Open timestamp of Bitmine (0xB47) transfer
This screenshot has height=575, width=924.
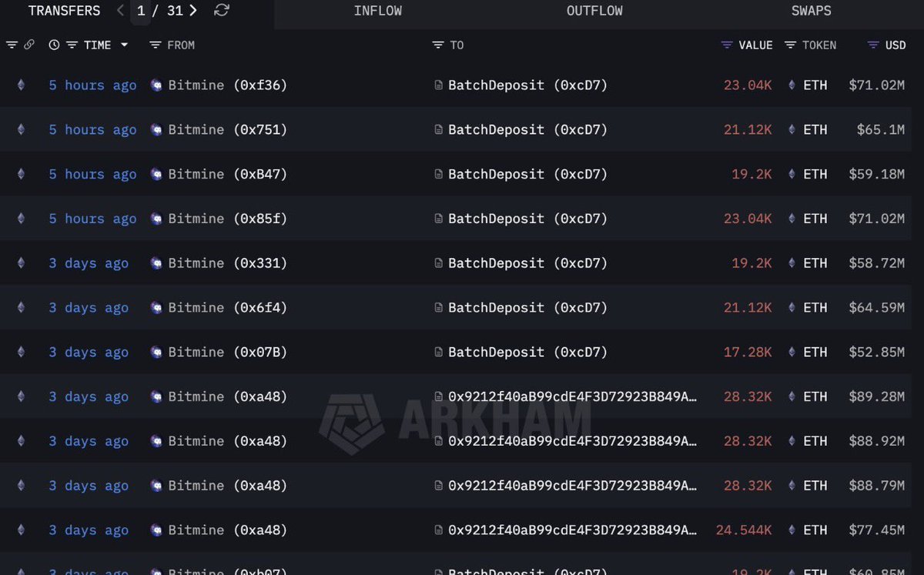pyautogui.click(x=93, y=175)
